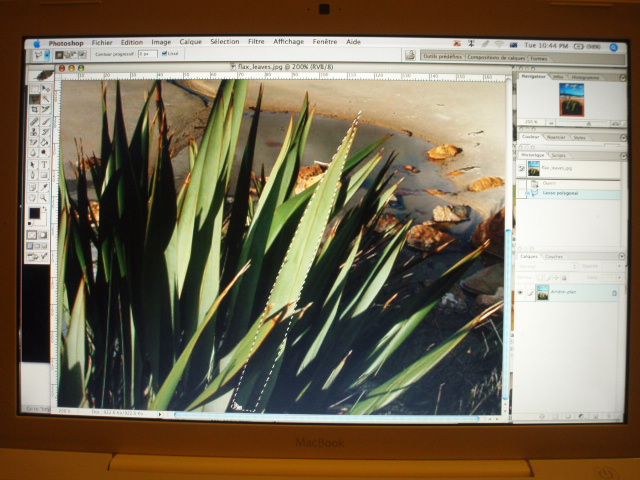Viewport: 640px width, 480px height.
Task: Open the Filtre menu
Action: (x=256, y=42)
